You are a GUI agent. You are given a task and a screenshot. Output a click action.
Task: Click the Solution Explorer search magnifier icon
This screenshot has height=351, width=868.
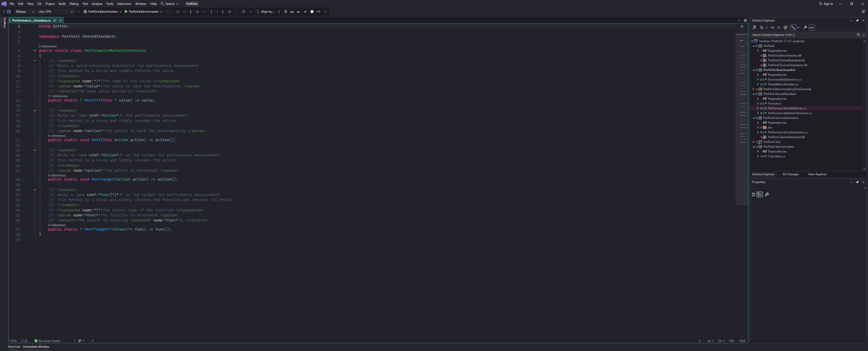click(x=858, y=35)
